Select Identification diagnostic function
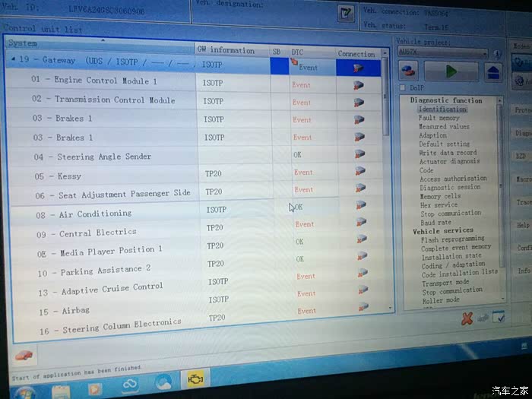The height and width of the screenshot is (399, 532). coord(442,109)
